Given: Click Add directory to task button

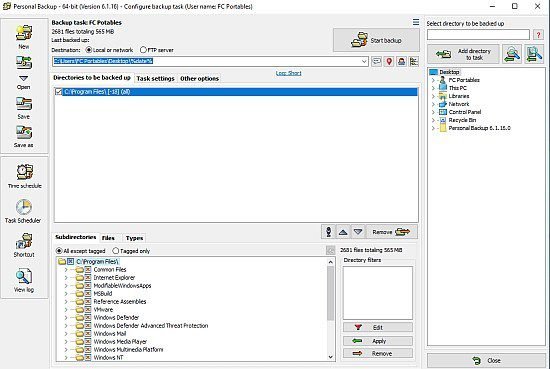Looking at the screenshot, I should pos(463,54).
